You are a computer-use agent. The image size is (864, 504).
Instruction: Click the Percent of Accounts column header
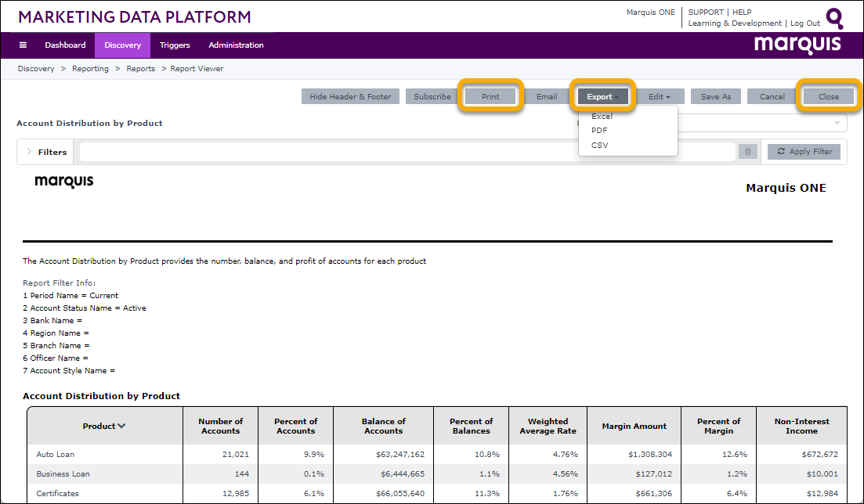(x=296, y=426)
